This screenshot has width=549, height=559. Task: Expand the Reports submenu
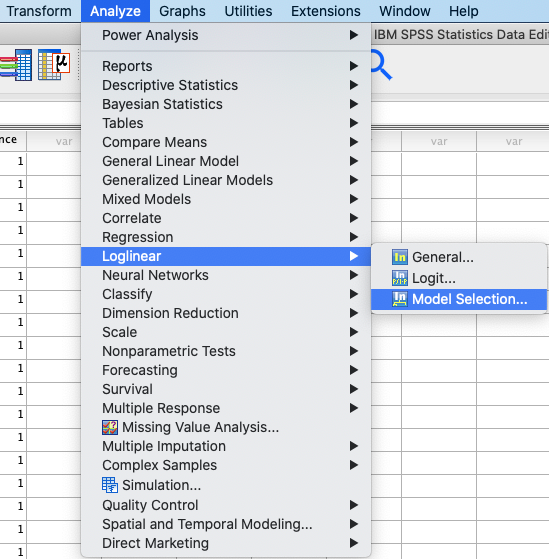pyautogui.click(x=226, y=66)
